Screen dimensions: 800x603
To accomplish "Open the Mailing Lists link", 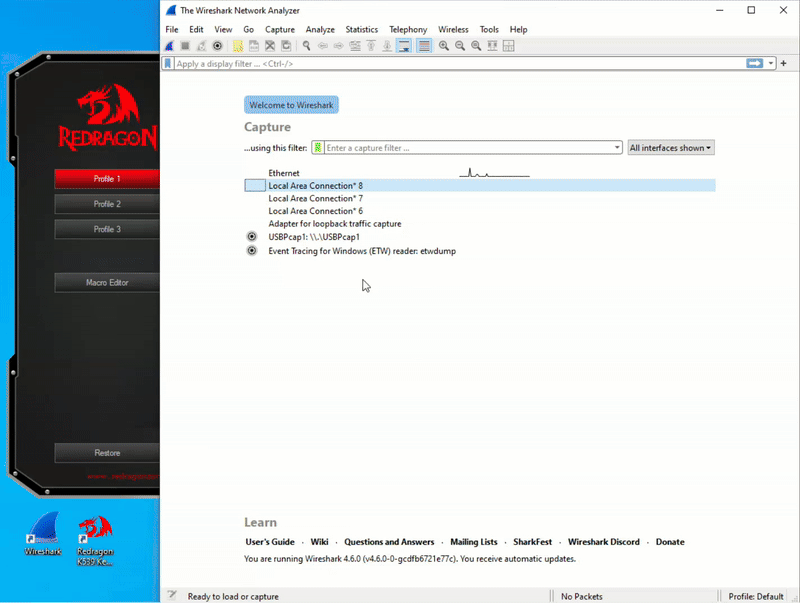I will 473,542.
